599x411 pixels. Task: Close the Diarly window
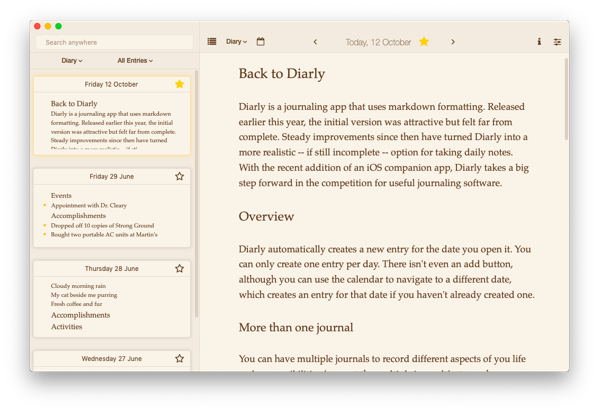(37, 26)
